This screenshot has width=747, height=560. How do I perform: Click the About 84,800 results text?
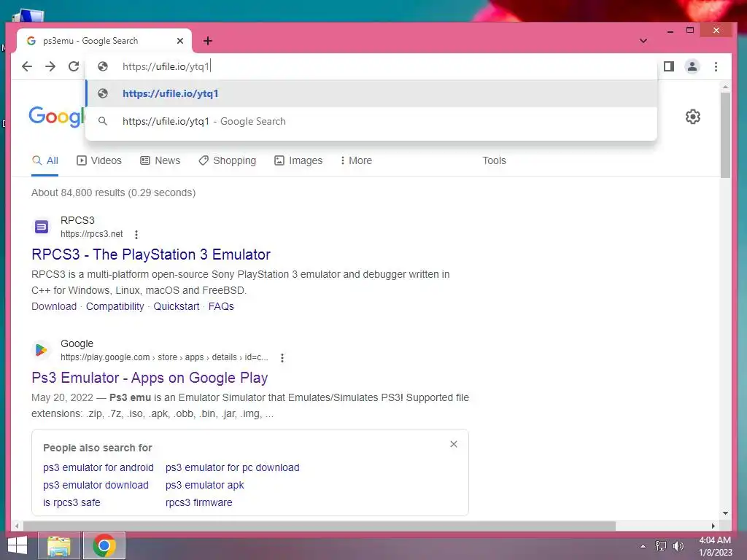(113, 192)
